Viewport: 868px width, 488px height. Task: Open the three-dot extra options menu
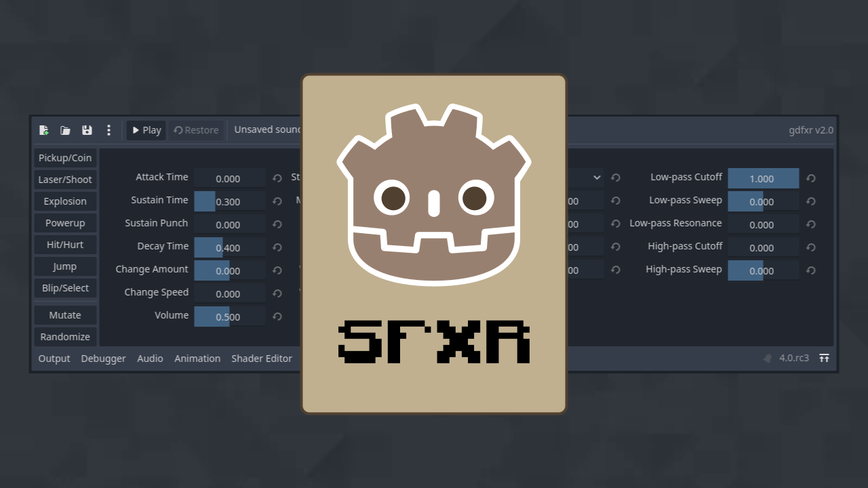(x=108, y=130)
